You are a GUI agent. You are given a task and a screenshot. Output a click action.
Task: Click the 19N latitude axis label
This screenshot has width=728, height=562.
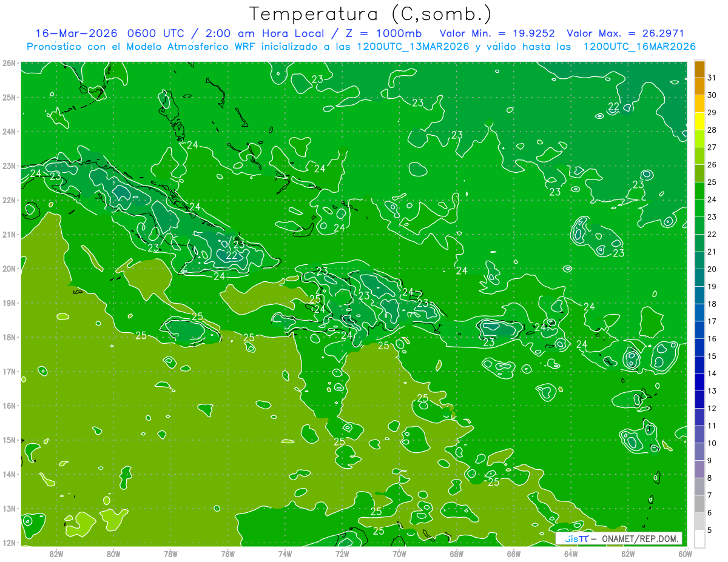[x=8, y=303]
